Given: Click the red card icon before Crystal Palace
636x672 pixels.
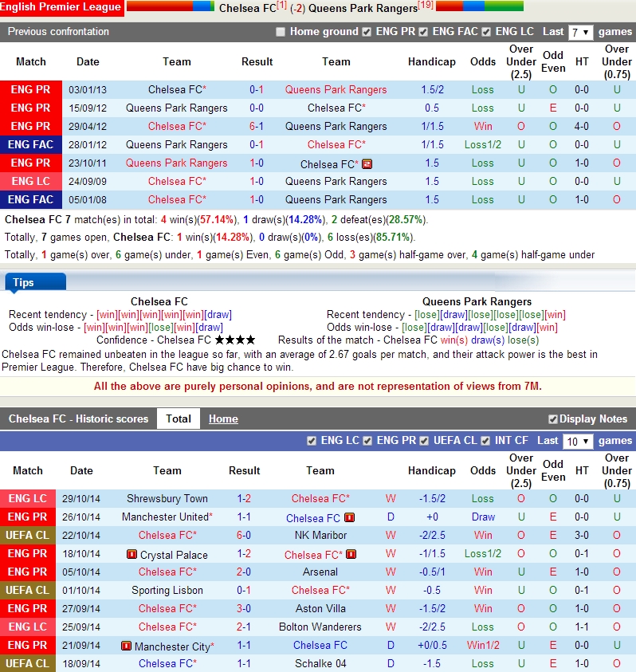Looking at the screenshot, I should click(x=132, y=554).
